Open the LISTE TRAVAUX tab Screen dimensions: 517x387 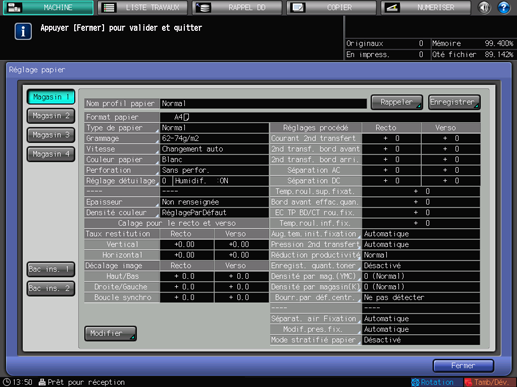(143, 7)
